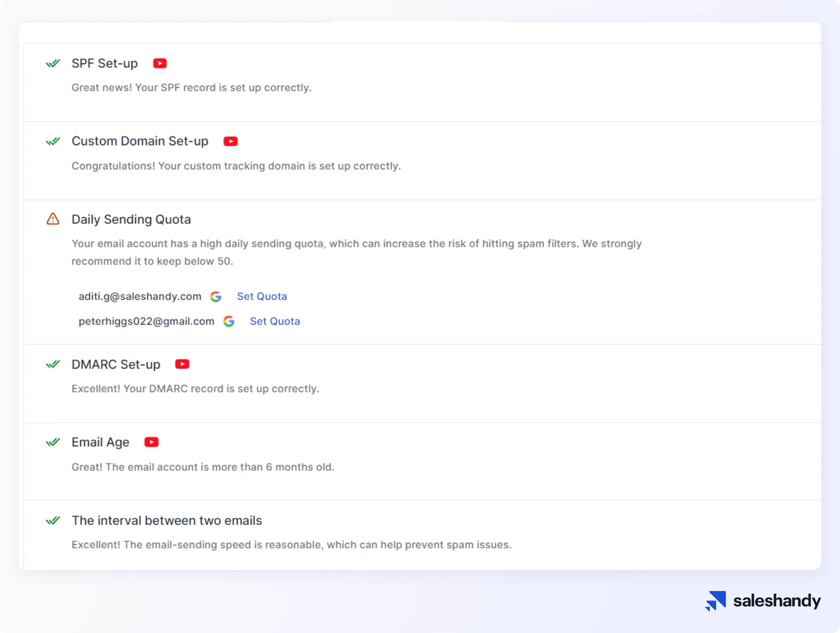Image resolution: width=840 pixels, height=633 pixels.
Task: Click the Email Age green checkmark
Action: coord(53,442)
